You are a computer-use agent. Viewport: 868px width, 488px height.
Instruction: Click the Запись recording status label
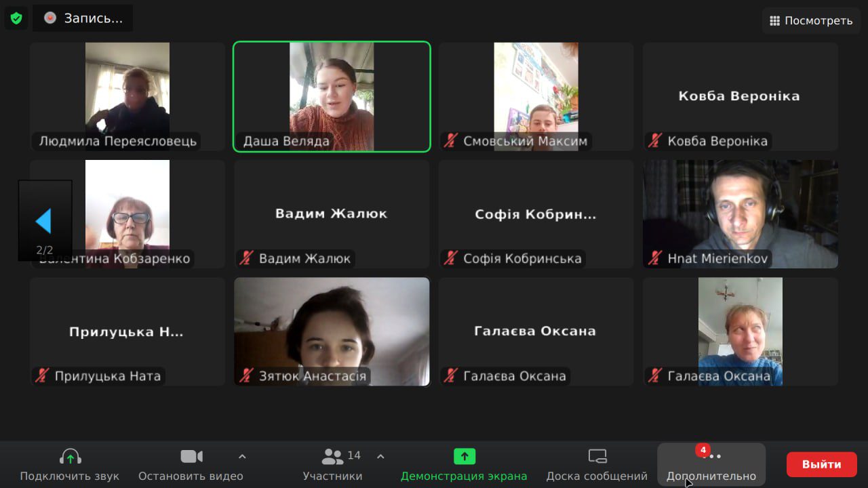93,18
